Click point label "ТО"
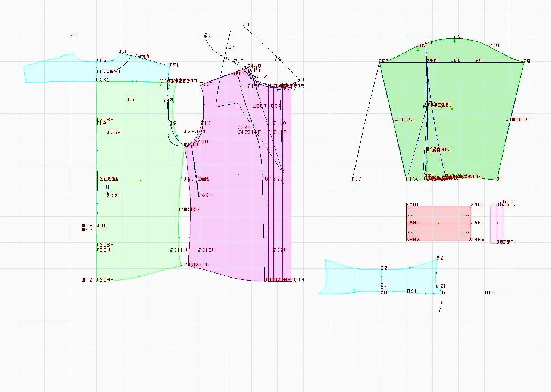The width and height of the screenshot is (551, 392). click(73, 35)
